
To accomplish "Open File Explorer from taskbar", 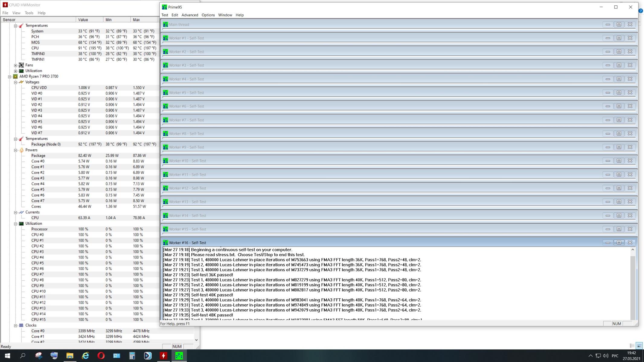I will pyautogui.click(x=70, y=356).
